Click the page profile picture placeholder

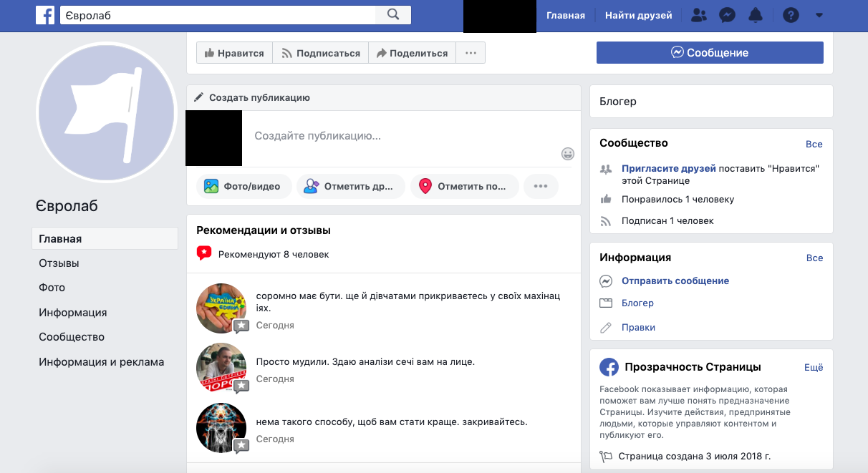pos(105,112)
